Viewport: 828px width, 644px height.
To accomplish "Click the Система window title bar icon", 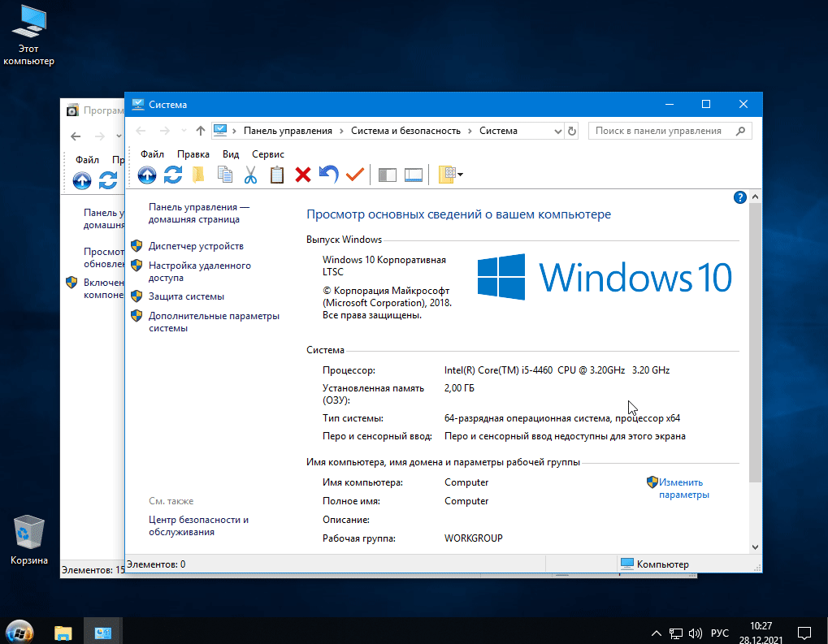I will (x=138, y=105).
